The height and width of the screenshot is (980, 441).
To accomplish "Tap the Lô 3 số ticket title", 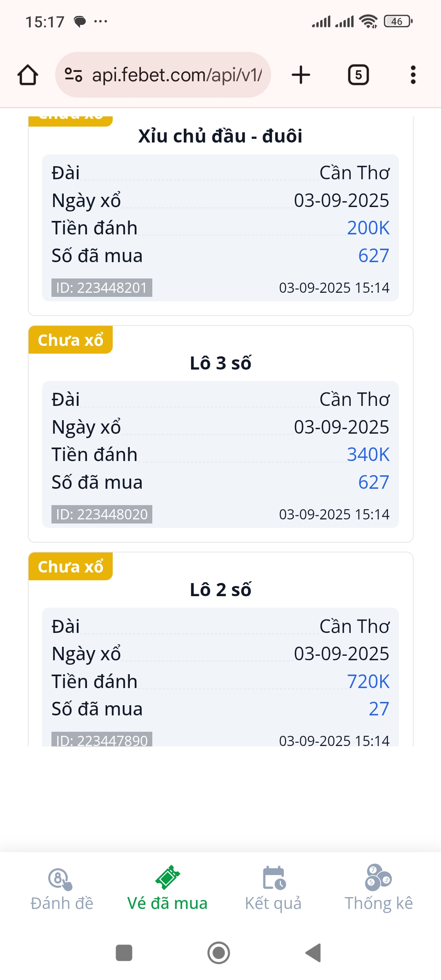I will point(220,363).
